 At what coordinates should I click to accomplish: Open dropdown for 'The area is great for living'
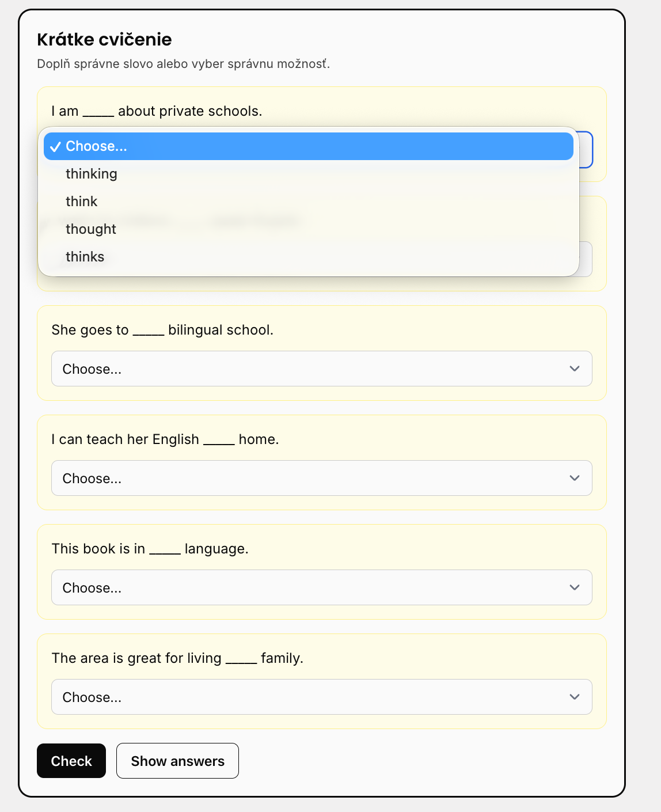[322, 697]
